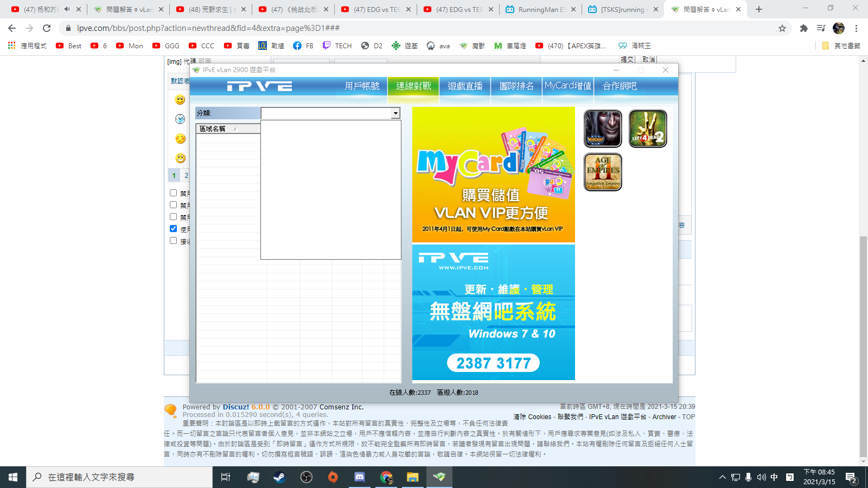Collapse the 分類 dropdown via its arrow
The width and height of the screenshot is (868, 488).
pyautogui.click(x=395, y=113)
